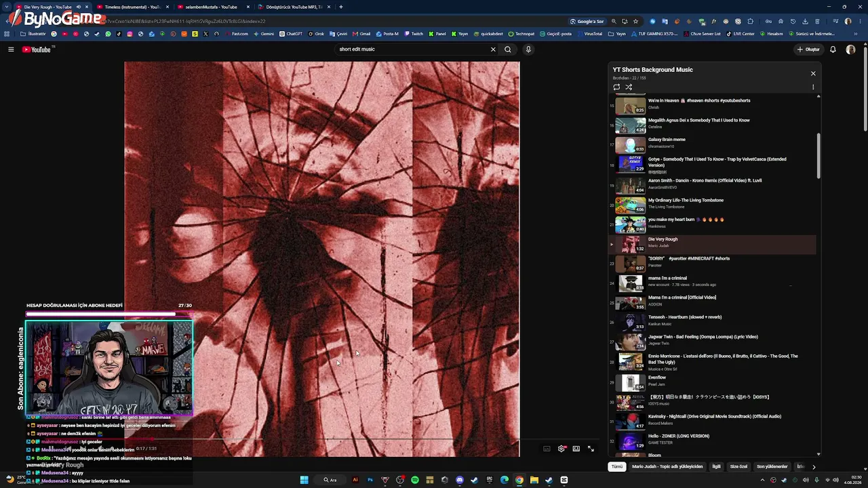Expand the hidden bookmarks overflow chevron

[856, 34]
